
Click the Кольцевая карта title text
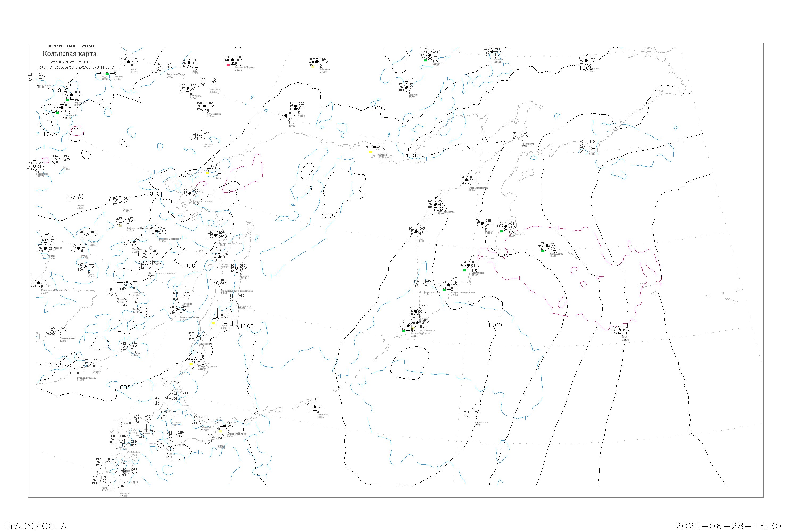(69, 54)
